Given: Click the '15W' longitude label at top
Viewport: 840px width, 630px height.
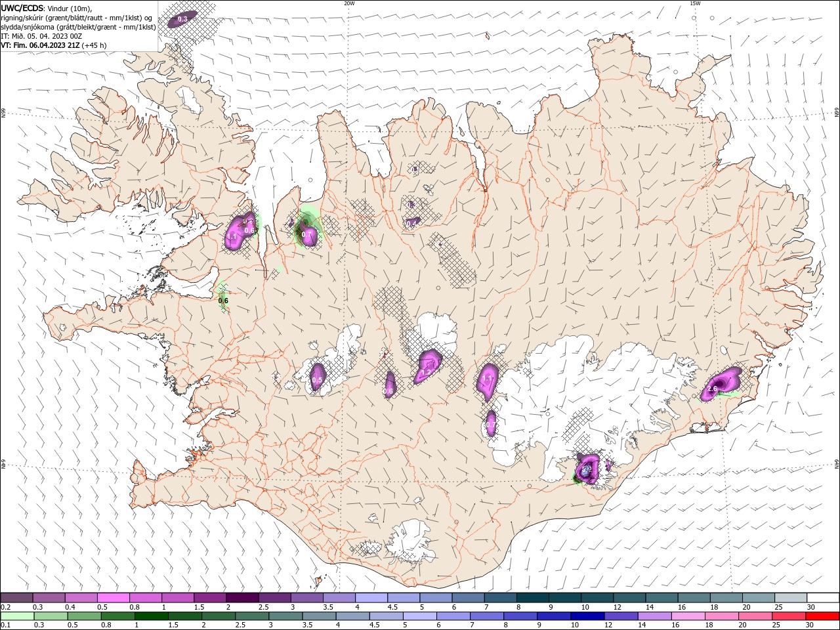Looking at the screenshot, I should click(696, 3).
